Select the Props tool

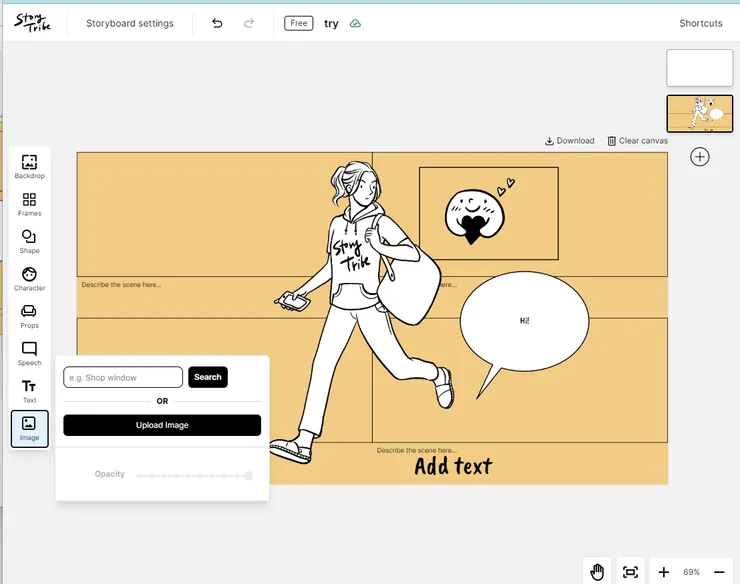29,316
